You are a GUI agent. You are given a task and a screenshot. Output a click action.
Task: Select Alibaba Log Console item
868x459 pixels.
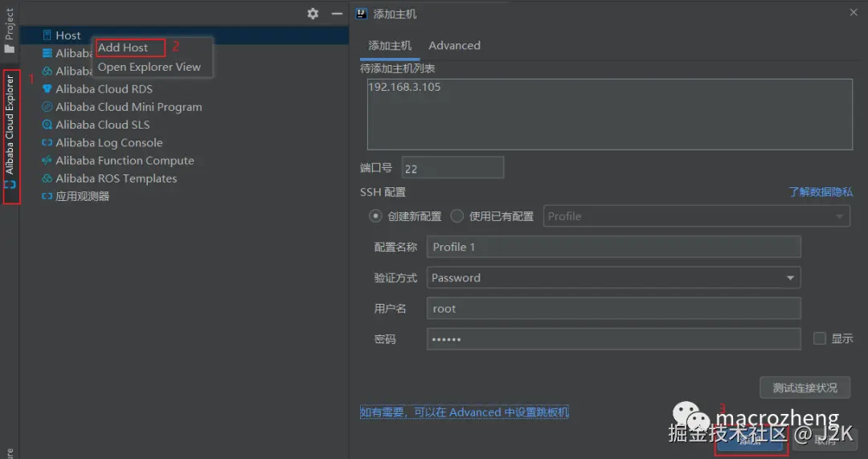pos(109,143)
